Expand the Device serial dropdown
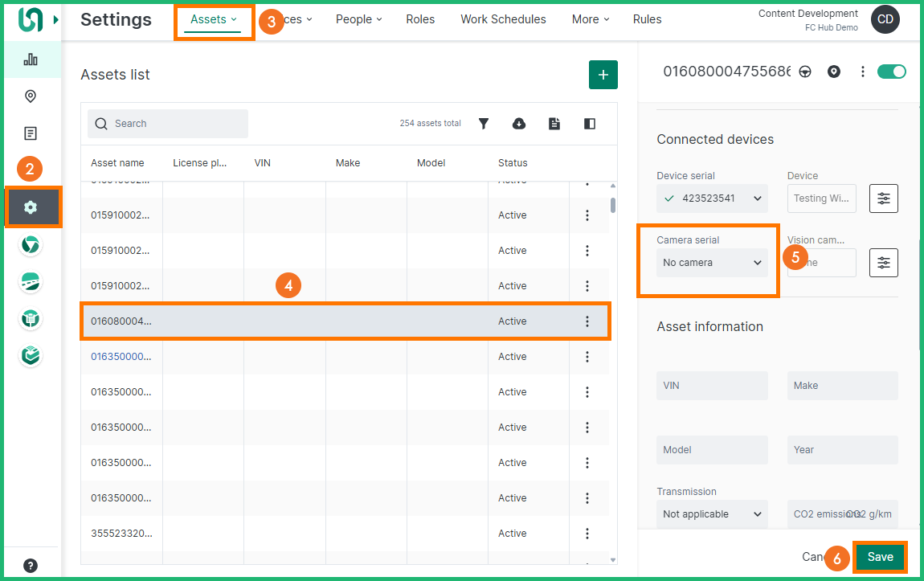 coord(712,198)
